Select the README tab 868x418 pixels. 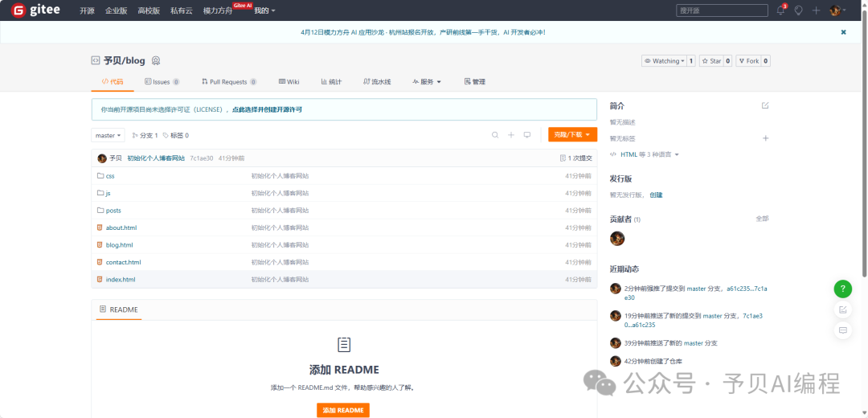pos(119,309)
